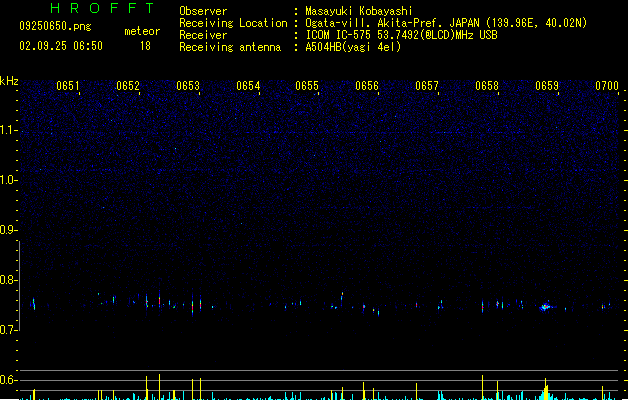Image resolution: width=629 pixels, height=400 pixels.
Task: Click the kHz axis unit label
Action: 9,81
